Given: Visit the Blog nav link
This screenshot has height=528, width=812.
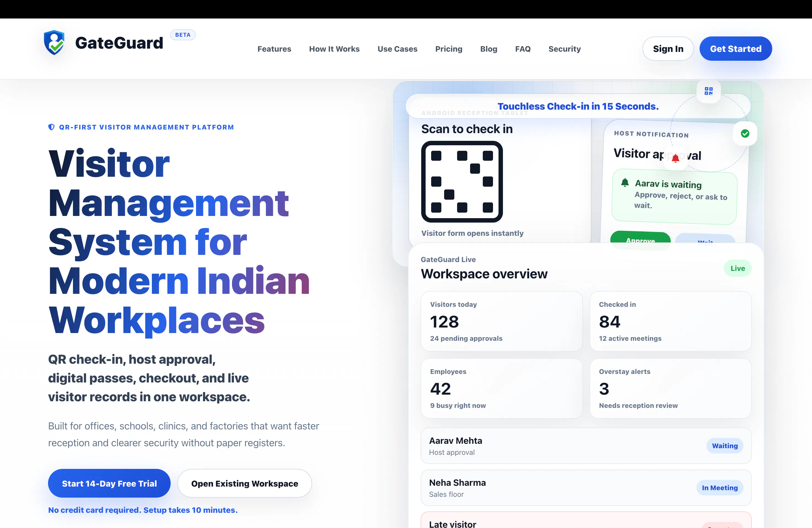Looking at the screenshot, I should click(x=489, y=49).
